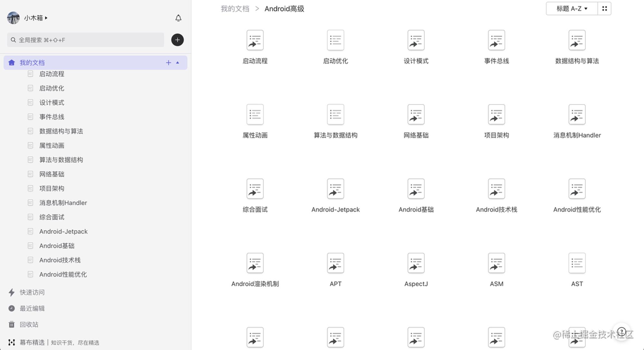Select Android-Jetpack in the sidebar tree
The height and width of the screenshot is (350, 644).
(x=63, y=231)
